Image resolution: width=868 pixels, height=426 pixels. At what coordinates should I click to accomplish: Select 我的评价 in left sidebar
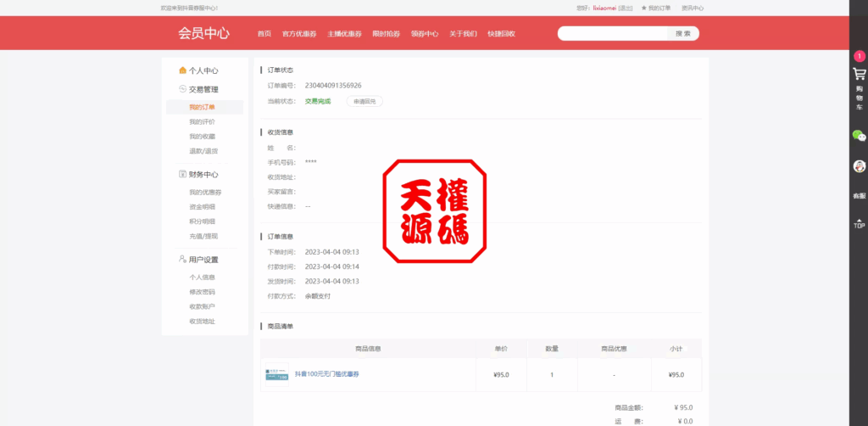tap(202, 122)
